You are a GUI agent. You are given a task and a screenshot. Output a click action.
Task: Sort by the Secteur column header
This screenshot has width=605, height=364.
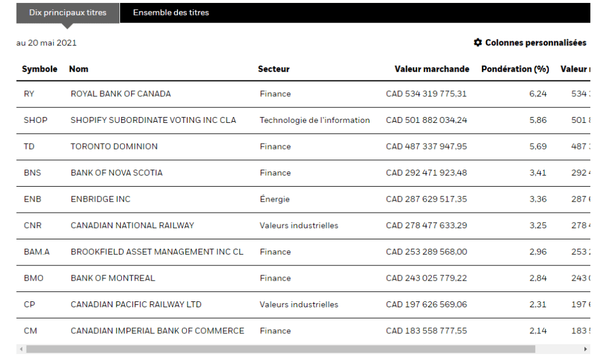coord(274,69)
